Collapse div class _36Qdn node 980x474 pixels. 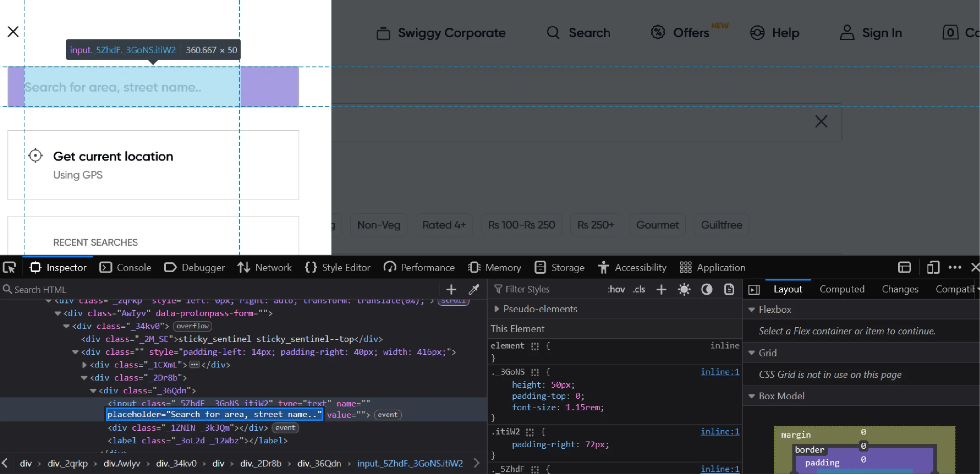[93, 391]
